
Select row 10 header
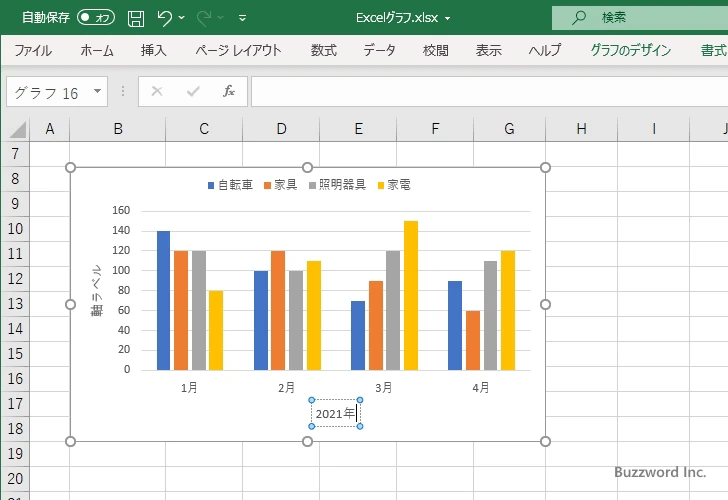tap(15, 228)
